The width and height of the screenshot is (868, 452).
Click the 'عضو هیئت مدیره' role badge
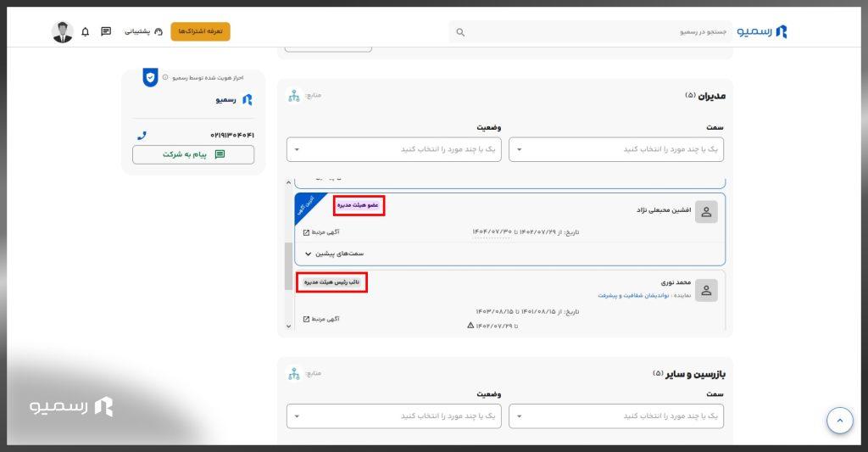(x=359, y=205)
